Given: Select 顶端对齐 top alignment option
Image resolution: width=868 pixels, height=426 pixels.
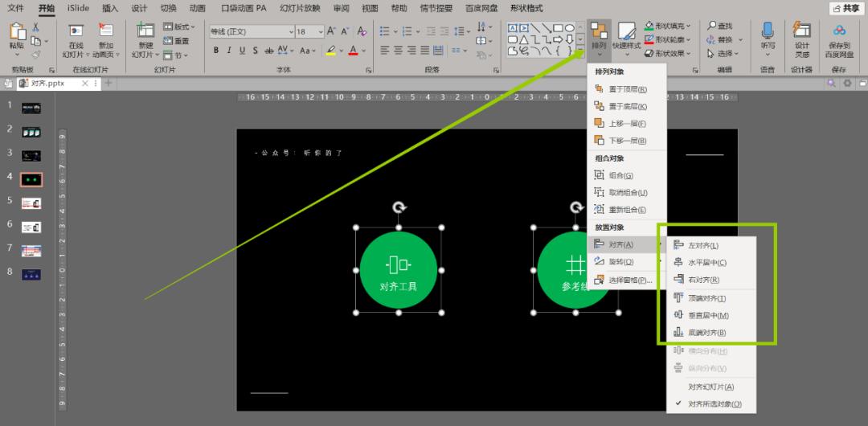Looking at the screenshot, I should [679, 298].
